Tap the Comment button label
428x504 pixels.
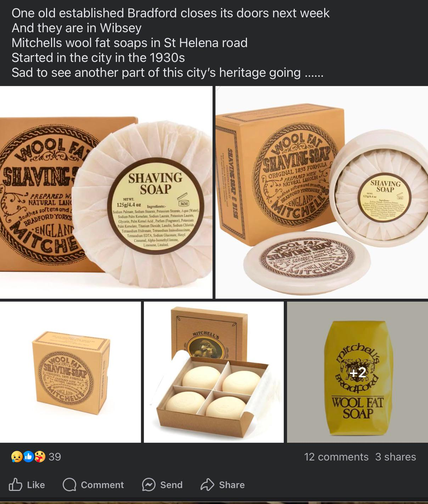click(x=102, y=485)
